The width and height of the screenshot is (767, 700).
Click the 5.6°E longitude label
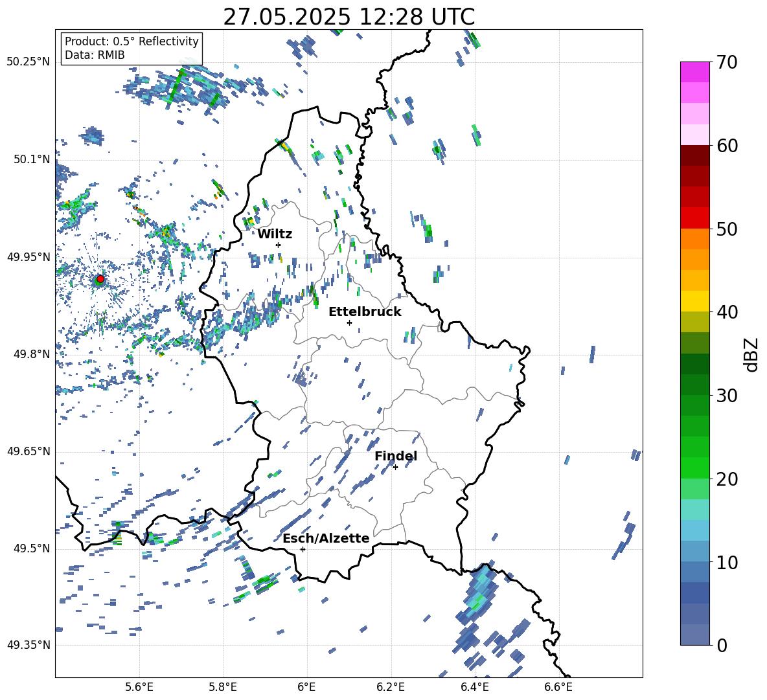coord(139,687)
